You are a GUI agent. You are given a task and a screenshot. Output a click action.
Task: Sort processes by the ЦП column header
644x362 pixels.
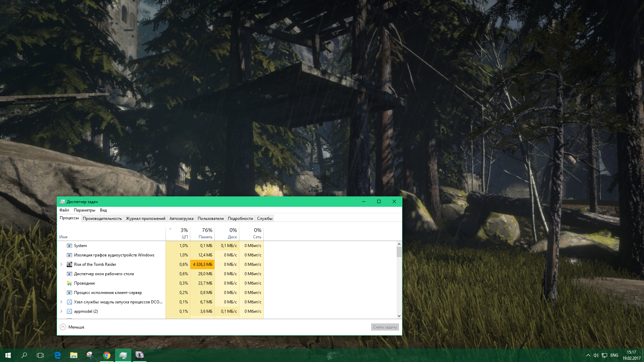[178, 234]
